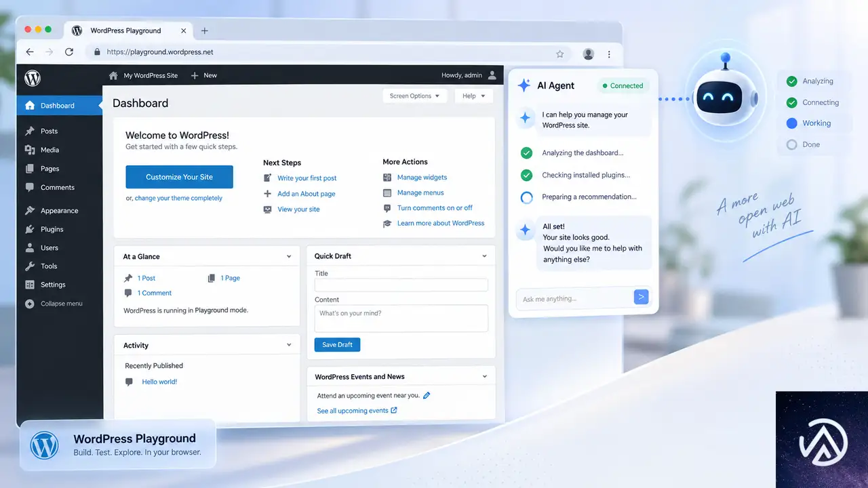This screenshot has width=868, height=488.
Task: Click the What's on your mind content box
Action: pyautogui.click(x=401, y=318)
